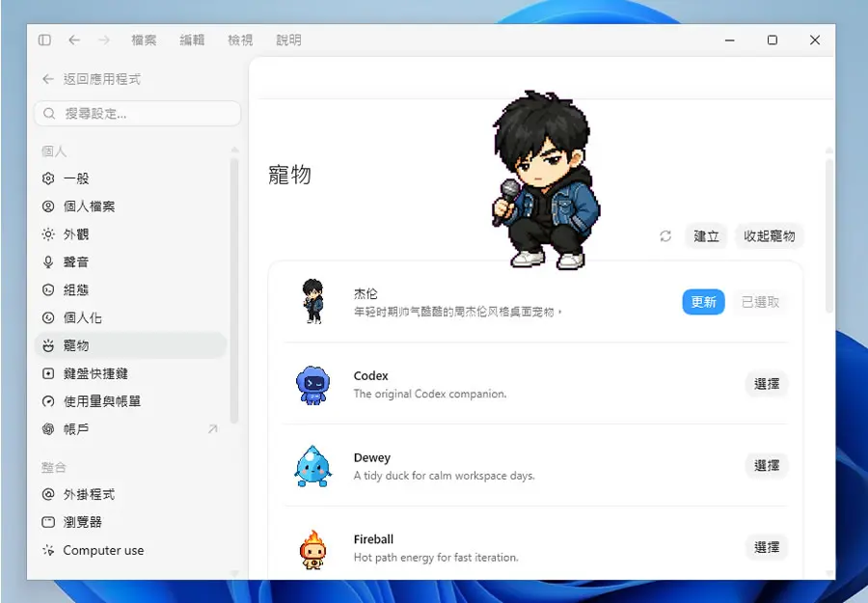868x603 pixels.
Task: Toggle the sidebar panel icon
Action: pyautogui.click(x=44, y=40)
